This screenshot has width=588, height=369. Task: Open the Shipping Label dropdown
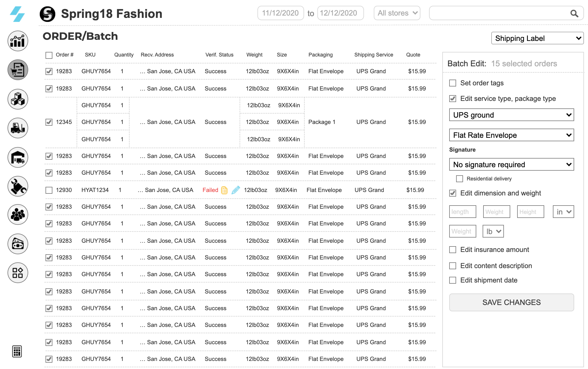pyautogui.click(x=537, y=38)
